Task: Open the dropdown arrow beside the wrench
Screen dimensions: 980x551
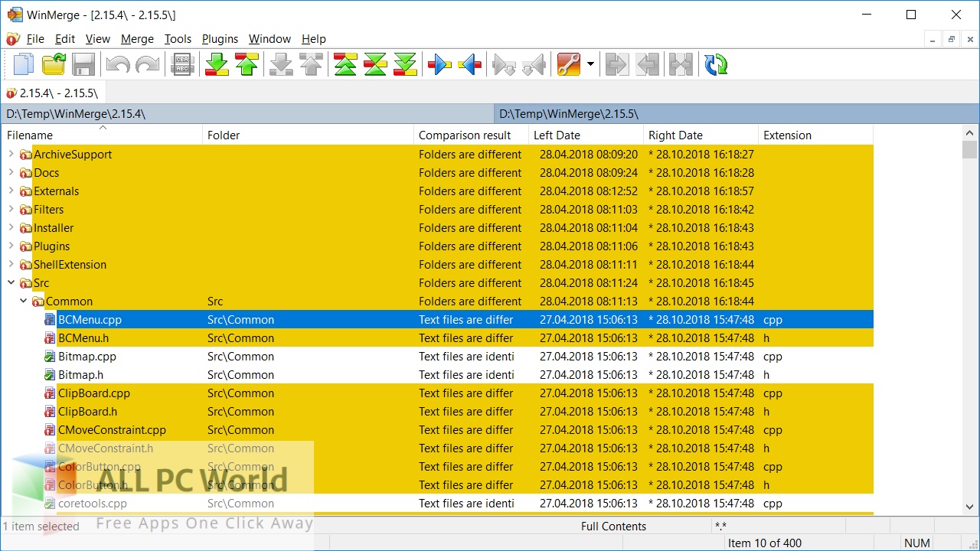Action: pyautogui.click(x=590, y=65)
